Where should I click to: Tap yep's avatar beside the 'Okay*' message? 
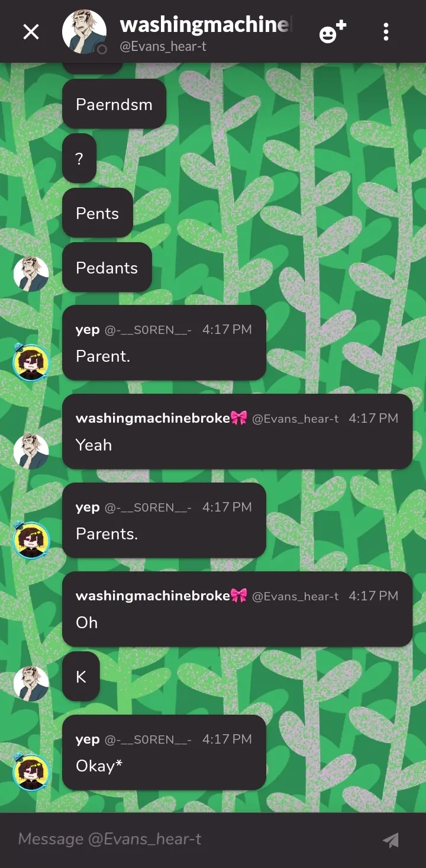[31, 771]
